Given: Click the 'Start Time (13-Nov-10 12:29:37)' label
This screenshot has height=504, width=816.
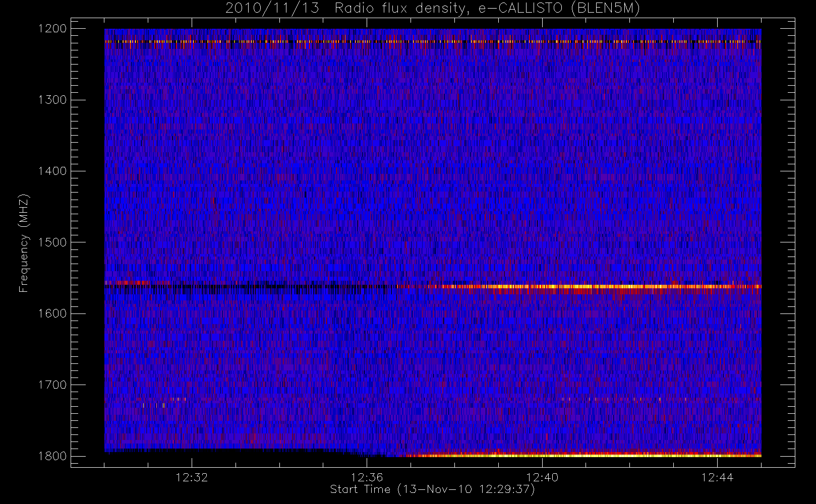Looking at the screenshot, I should point(432,489).
